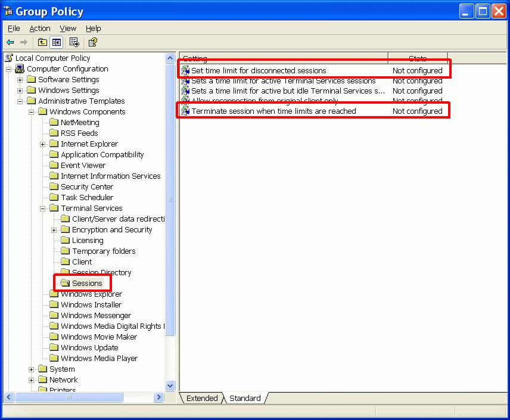Viewport: 510px width, 420px height.
Task: Click the Event Viewer folder icon
Action: tap(54, 165)
